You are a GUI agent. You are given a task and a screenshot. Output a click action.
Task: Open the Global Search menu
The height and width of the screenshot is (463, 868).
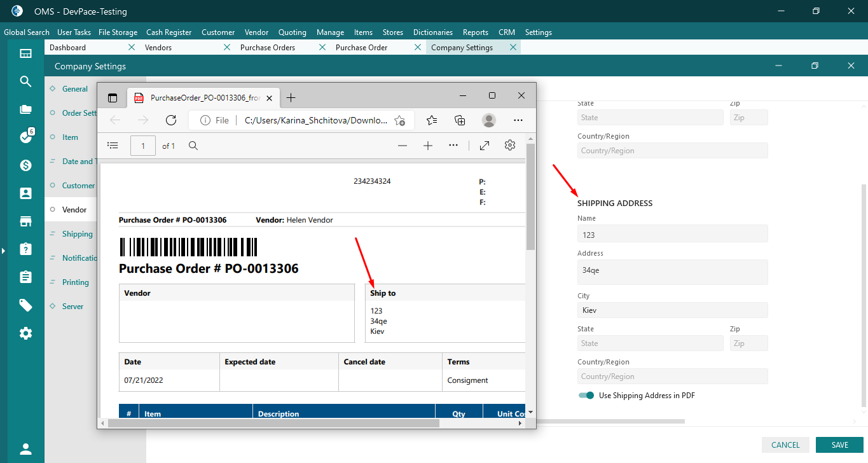[27, 32]
